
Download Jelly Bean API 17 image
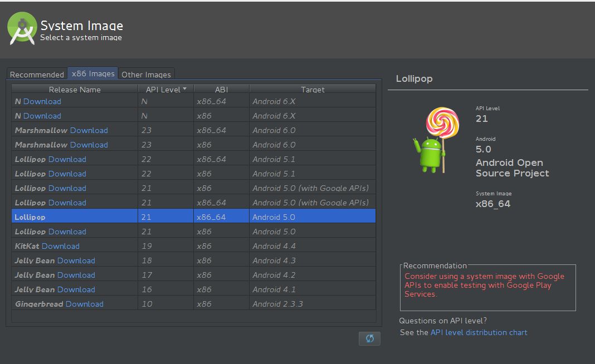pyautogui.click(x=76, y=275)
